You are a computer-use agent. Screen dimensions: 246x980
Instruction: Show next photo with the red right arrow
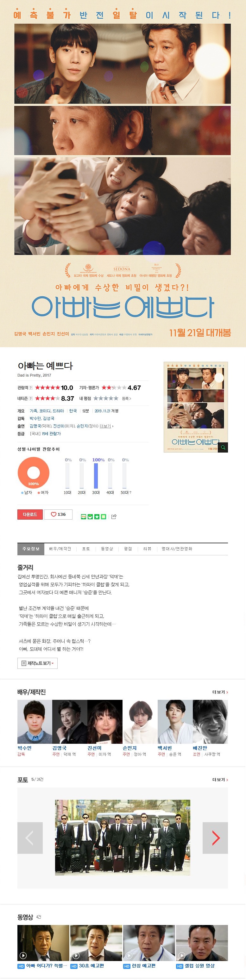pyautogui.click(x=215, y=838)
